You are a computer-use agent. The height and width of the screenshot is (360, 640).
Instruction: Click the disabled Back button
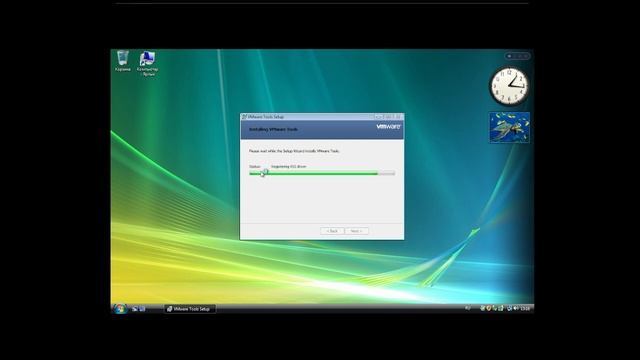[x=332, y=231]
